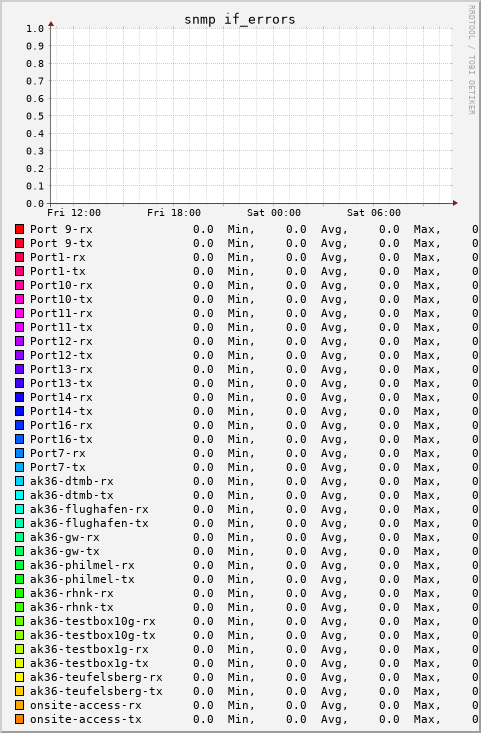Select the 'Port7-tx' legend label

[58, 467]
